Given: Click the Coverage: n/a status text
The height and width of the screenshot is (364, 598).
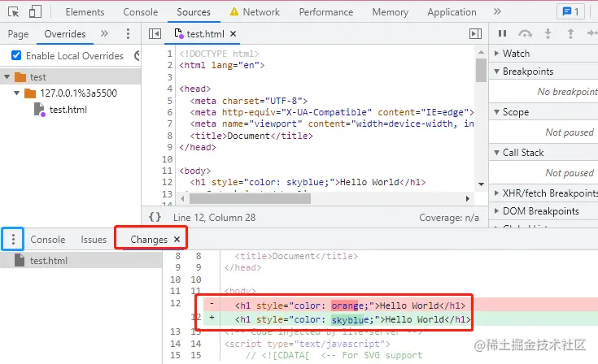Looking at the screenshot, I should coord(449,218).
